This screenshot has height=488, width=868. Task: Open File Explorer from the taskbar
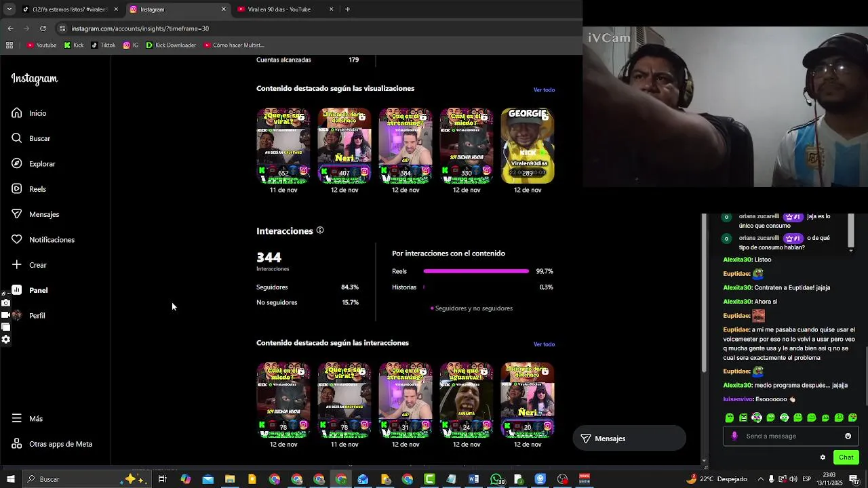(230, 479)
